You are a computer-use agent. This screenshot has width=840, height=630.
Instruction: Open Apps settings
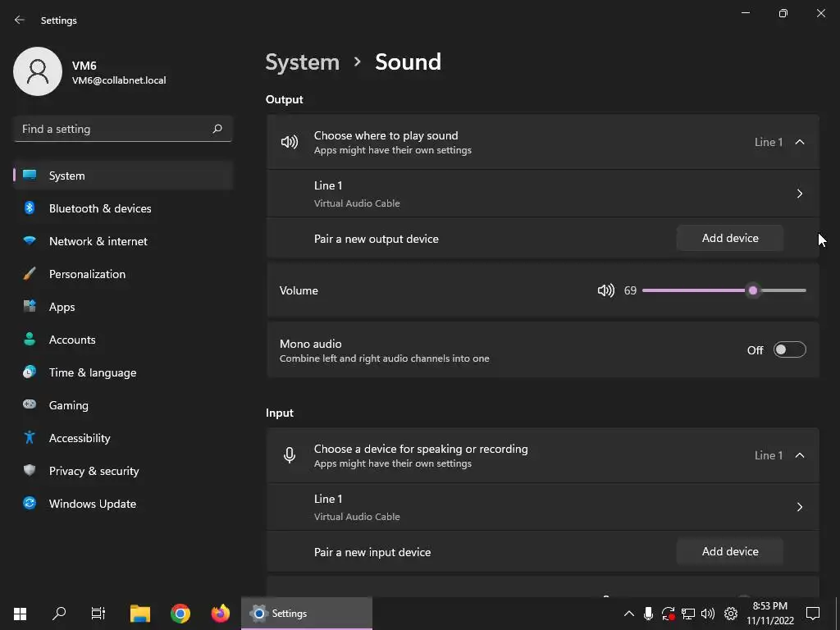tap(123, 307)
